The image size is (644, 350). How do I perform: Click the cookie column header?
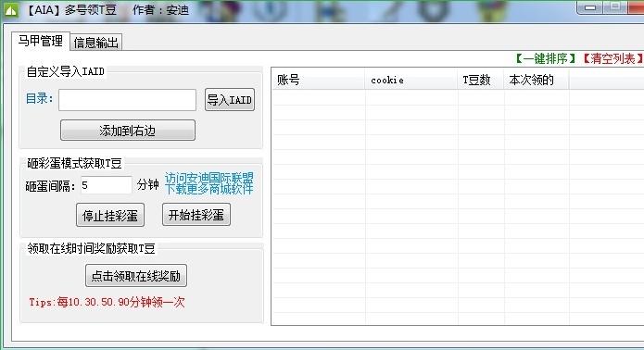pos(411,80)
